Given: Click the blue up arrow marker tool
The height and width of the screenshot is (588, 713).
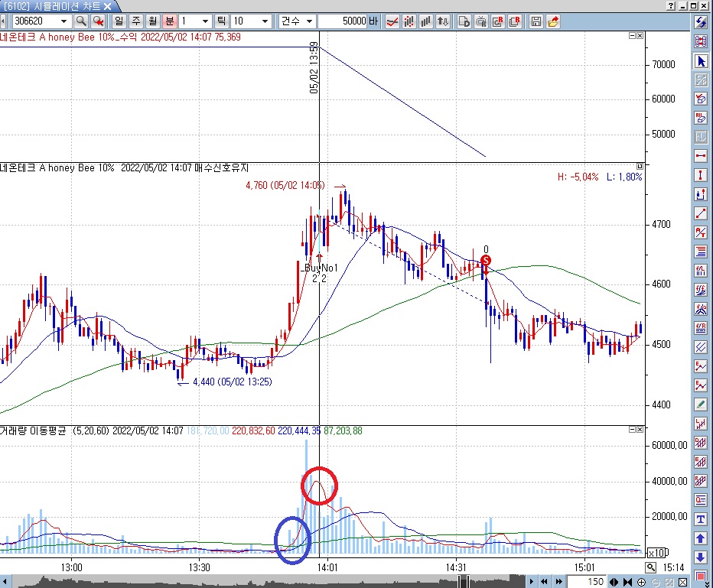Looking at the screenshot, I should pyautogui.click(x=701, y=539).
